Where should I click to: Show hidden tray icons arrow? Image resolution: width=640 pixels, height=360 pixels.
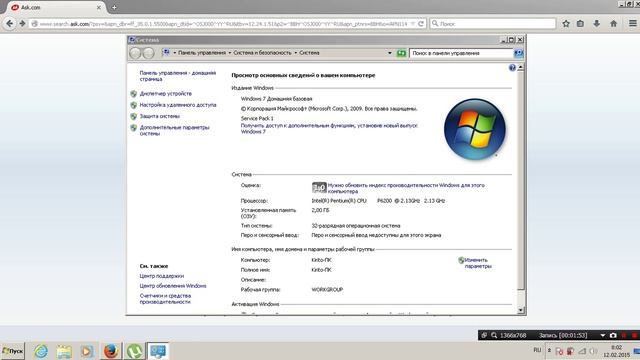click(549, 350)
